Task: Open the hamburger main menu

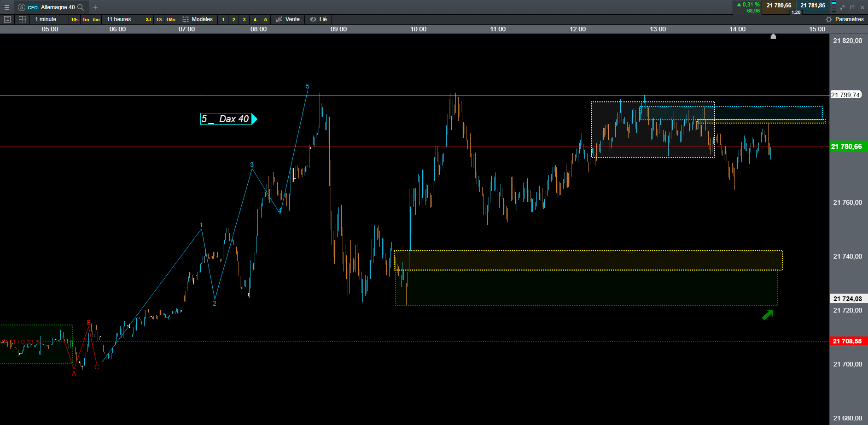Action: [7, 7]
